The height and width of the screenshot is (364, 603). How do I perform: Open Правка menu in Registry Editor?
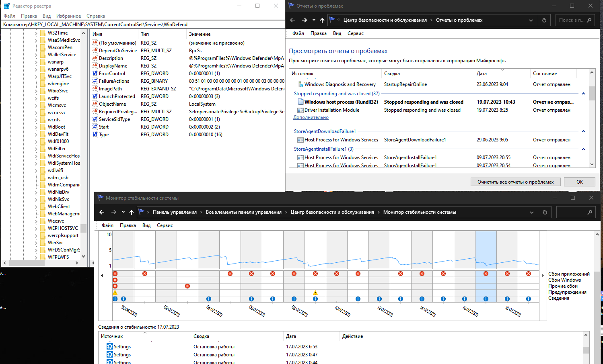(x=29, y=16)
